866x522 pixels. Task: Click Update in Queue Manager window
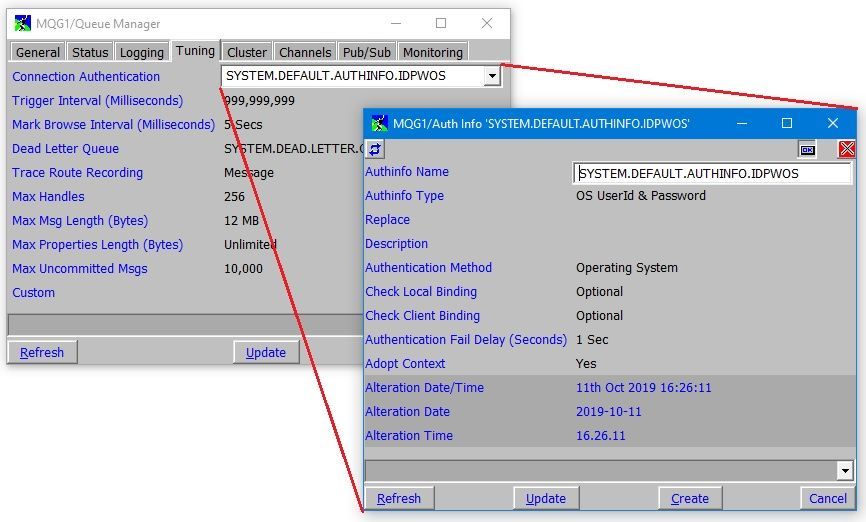coord(266,352)
